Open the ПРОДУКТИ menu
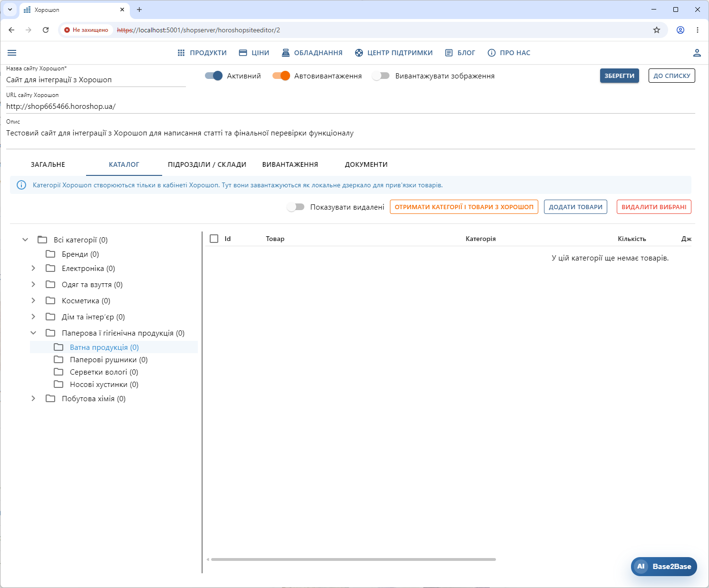 click(x=202, y=53)
